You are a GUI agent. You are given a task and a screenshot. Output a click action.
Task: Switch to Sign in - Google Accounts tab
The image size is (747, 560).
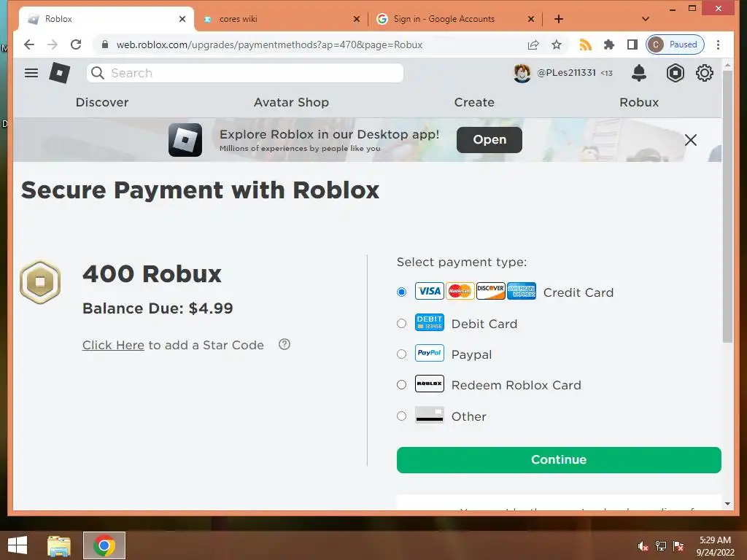point(455,19)
